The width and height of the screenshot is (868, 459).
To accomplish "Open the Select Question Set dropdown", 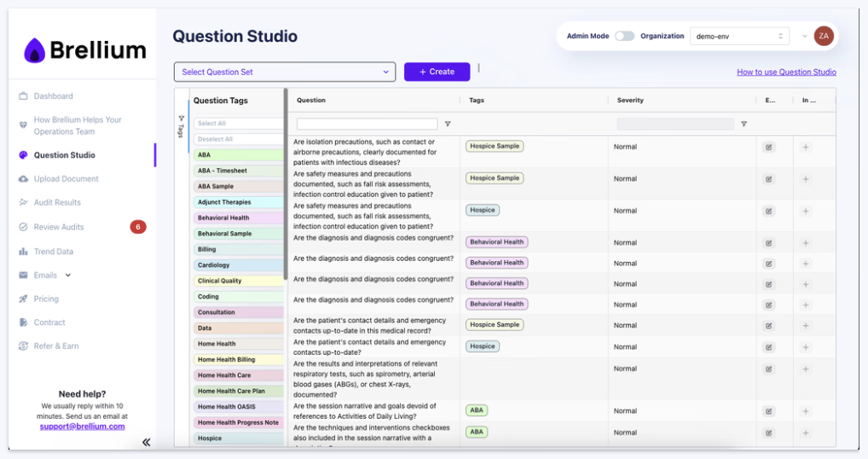I will 285,72.
